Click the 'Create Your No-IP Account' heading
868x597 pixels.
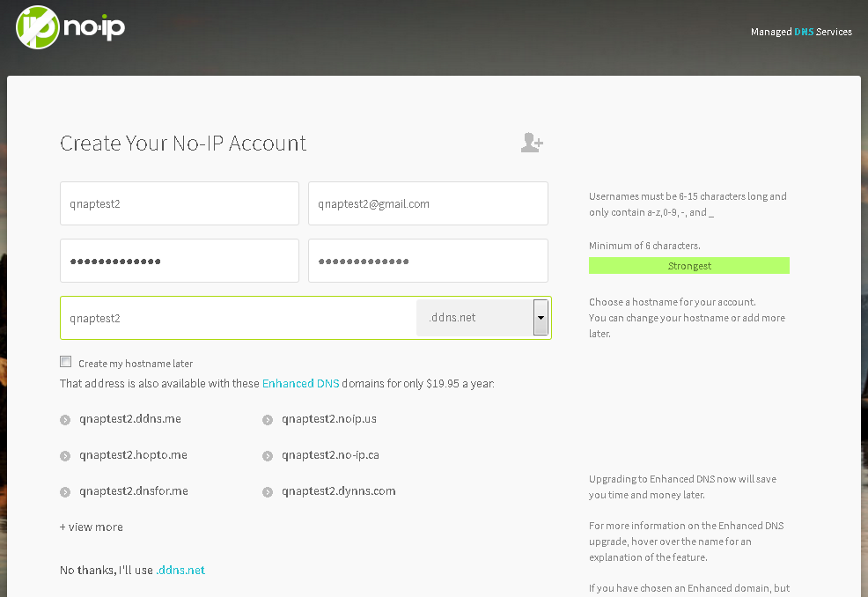183,143
